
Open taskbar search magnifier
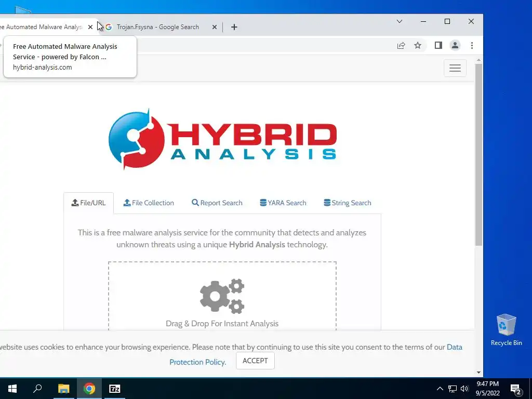[x=37, y=389]
